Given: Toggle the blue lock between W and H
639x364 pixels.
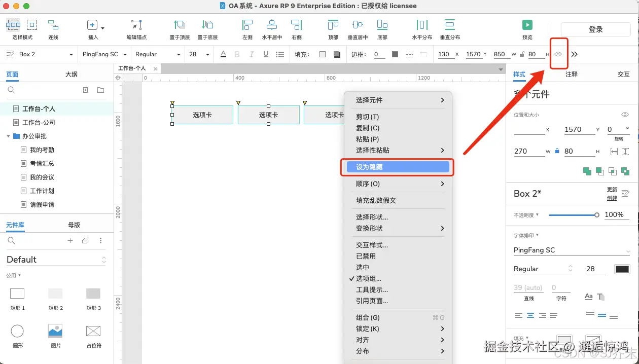Looking at the screenshot, I should point(557,151).
